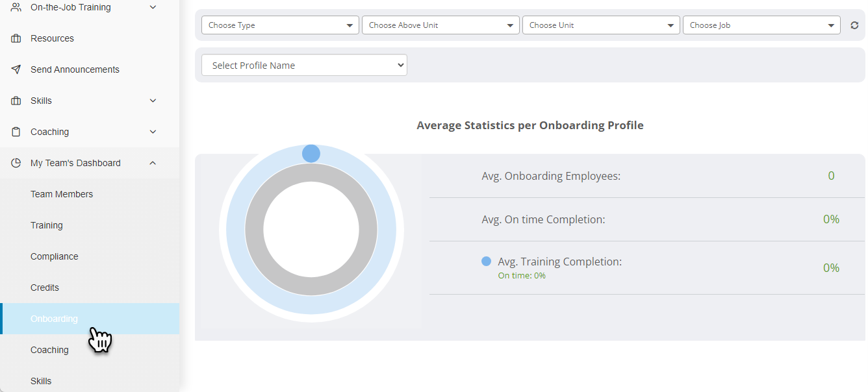Collapse the My Team's Dashboard menu
This screenshot has width=868, height=392.
(x=153, y=163)
